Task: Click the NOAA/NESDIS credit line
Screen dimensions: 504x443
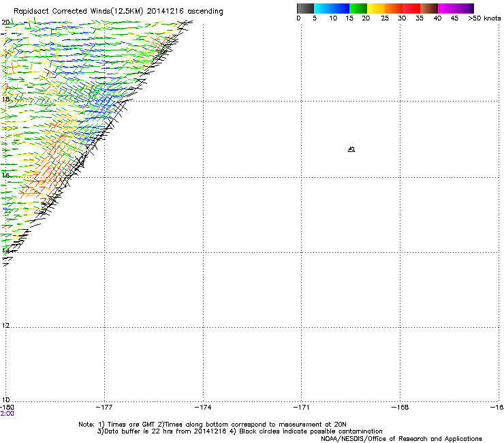Action: point(401,439)
